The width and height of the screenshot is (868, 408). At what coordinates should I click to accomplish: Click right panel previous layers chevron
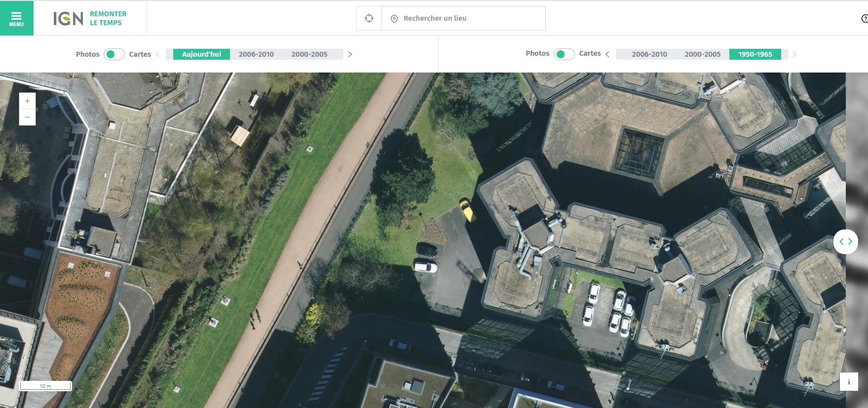tap(607, 54)
